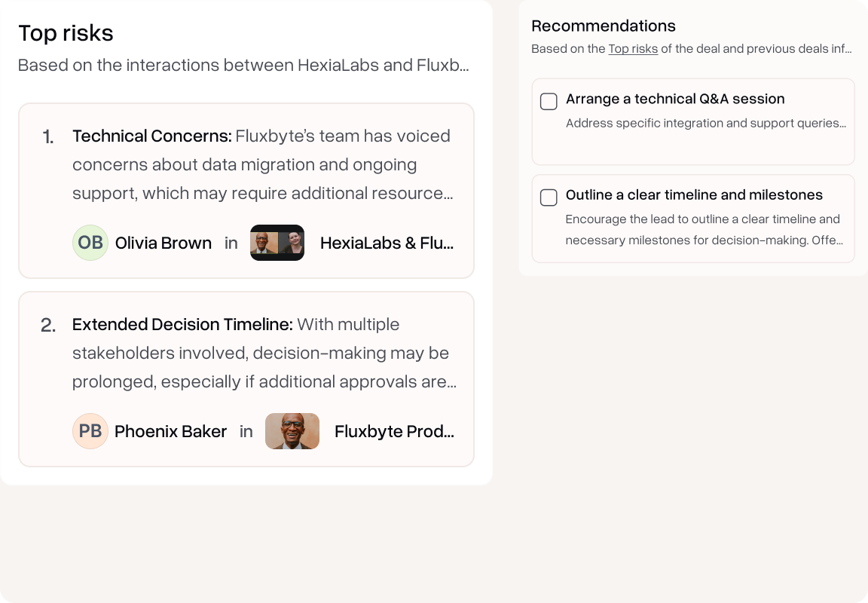Image resolution: width=868 pixels, height=603 pixels.
Task: Select the Extended Decision Timeline risk card
Action: (246, 378)
